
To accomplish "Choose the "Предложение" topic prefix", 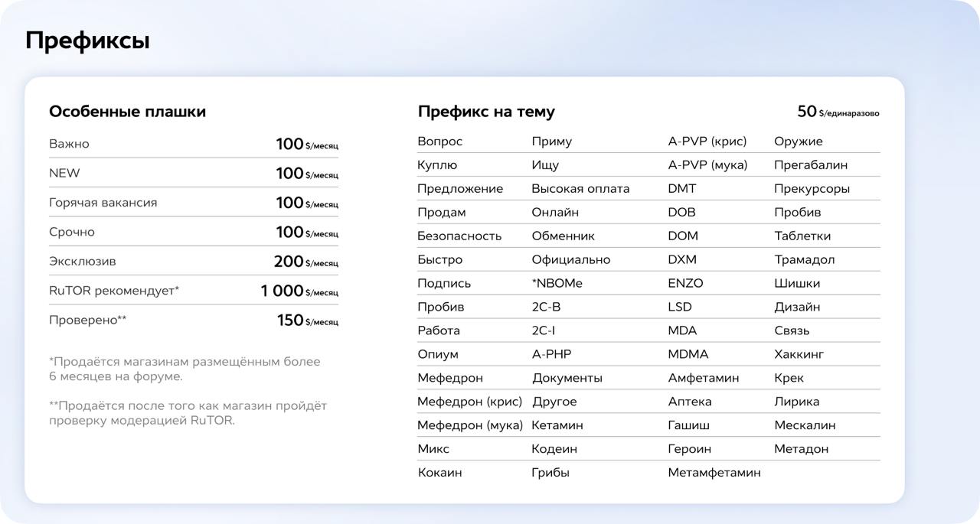I will point(459,189).
